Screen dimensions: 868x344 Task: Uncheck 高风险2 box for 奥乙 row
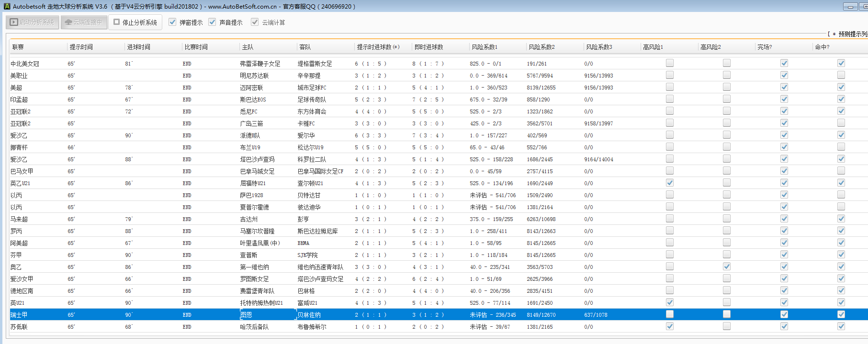pyautogui.click(x=727, y=266)
